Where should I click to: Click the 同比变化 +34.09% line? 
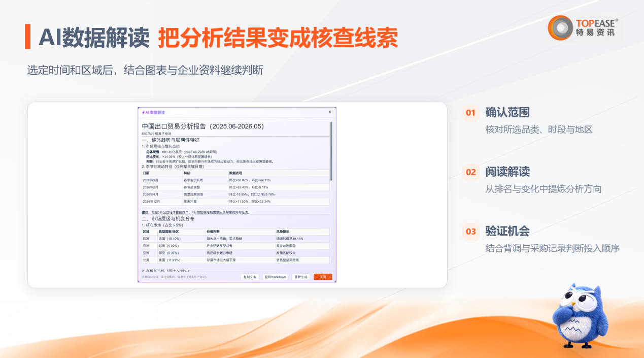coord(179,156)
